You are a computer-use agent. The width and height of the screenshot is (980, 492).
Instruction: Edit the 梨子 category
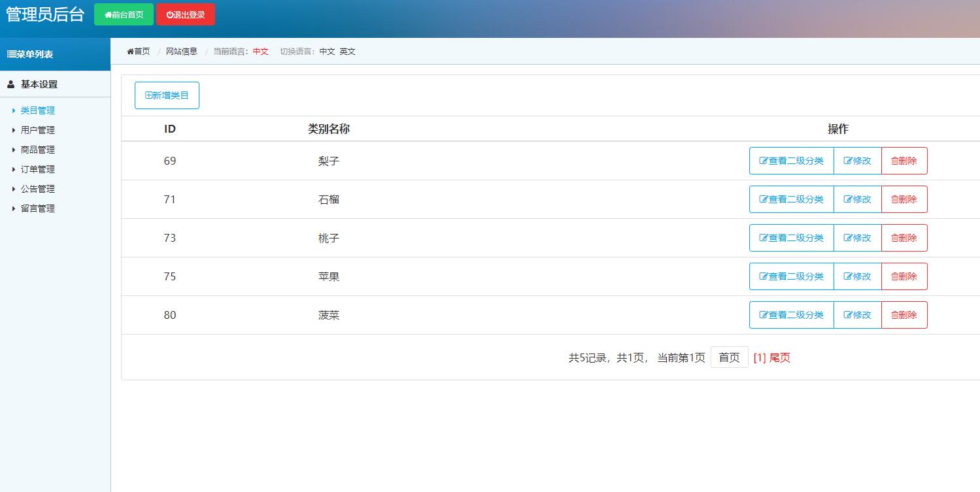(858, 161)
